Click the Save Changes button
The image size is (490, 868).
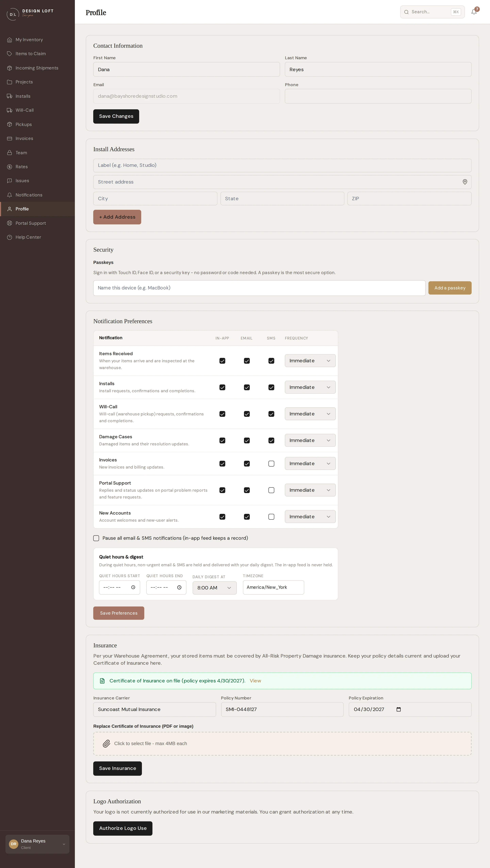[116, 116]
